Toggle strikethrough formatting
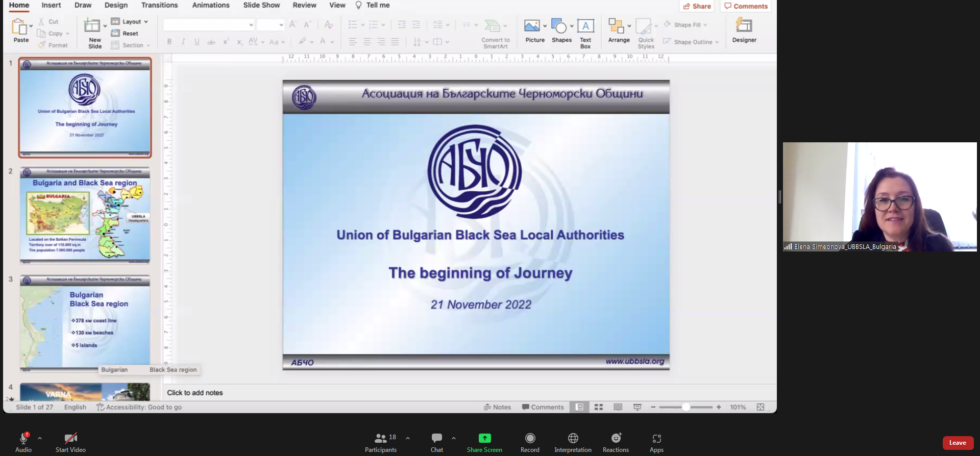This screenshot has width=980, height=456. pyautogui.click(x=211, y=42)
